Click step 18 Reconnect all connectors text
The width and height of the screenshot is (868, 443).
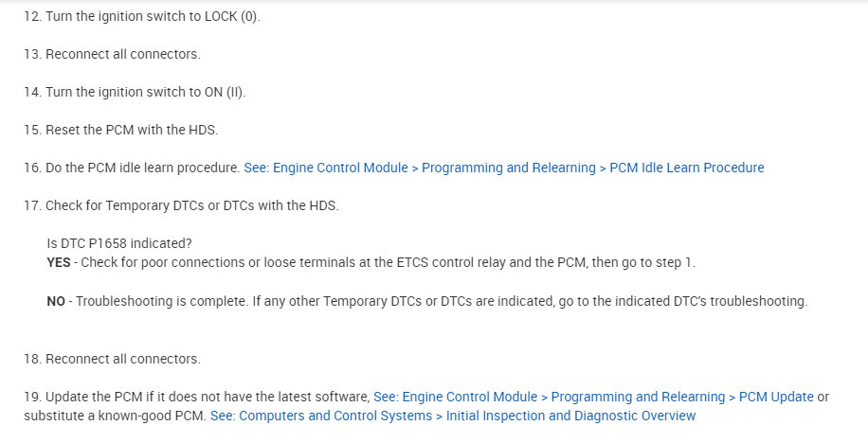point(123,359)
